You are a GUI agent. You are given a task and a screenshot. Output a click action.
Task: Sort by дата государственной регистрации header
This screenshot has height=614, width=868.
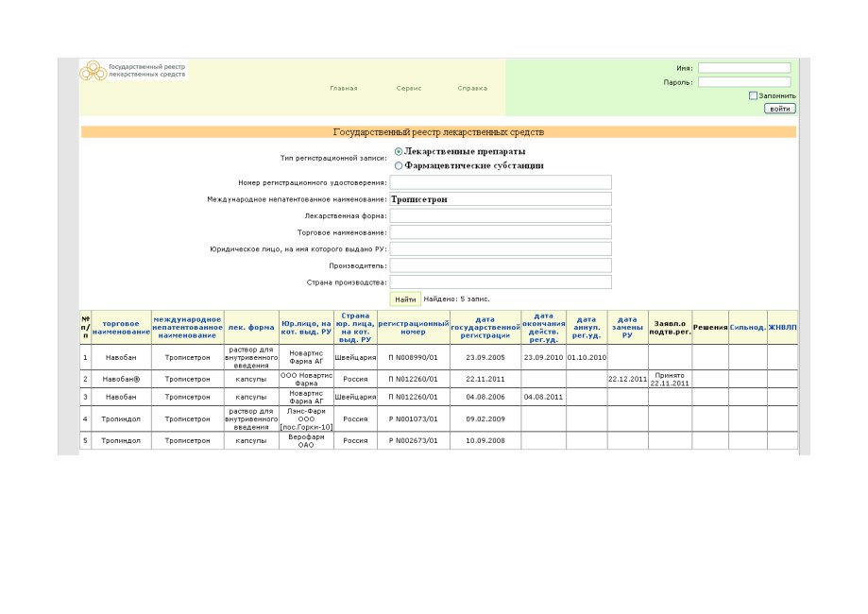485,328
